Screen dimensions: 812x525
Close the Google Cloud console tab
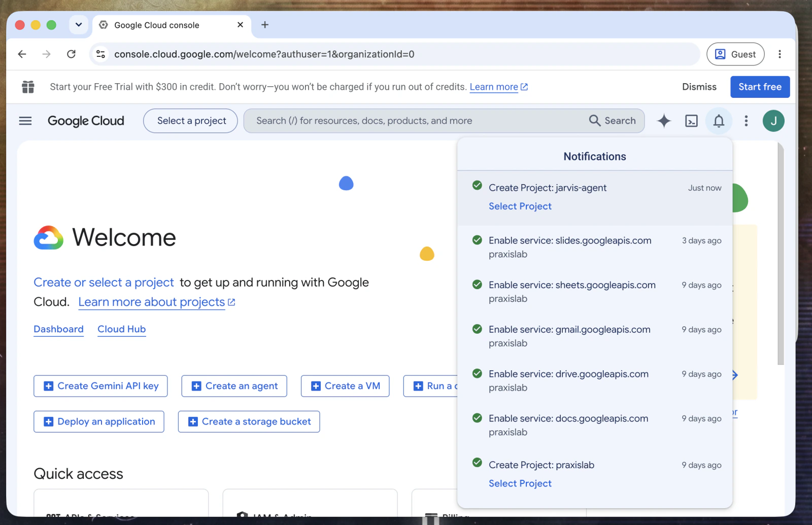(240, 25)
